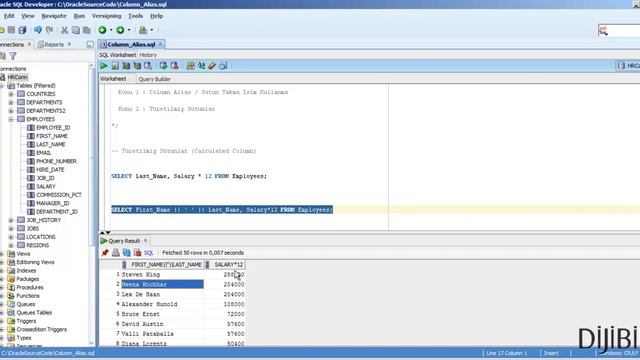
Task: Click the SQL Worksheet connection icon in main toolbar
Action: [143, 30]
